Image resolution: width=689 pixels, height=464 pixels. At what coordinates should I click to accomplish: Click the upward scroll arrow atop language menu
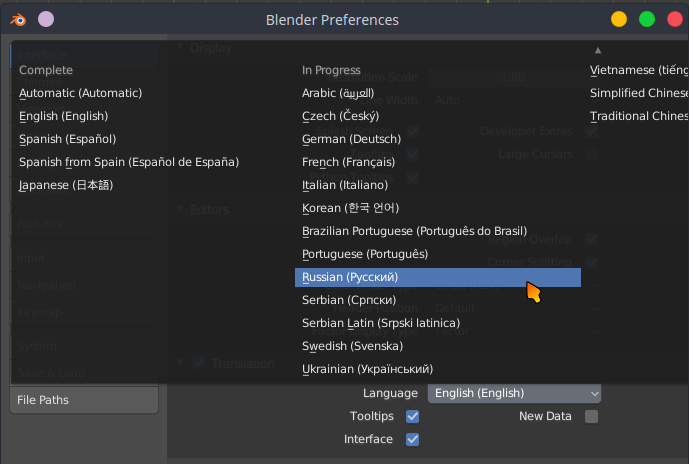click(598, 51)
